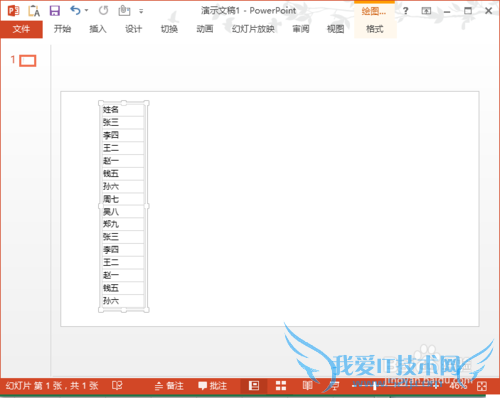
Task: Switch to the 审阅 tab
Action: pos(301,29)
